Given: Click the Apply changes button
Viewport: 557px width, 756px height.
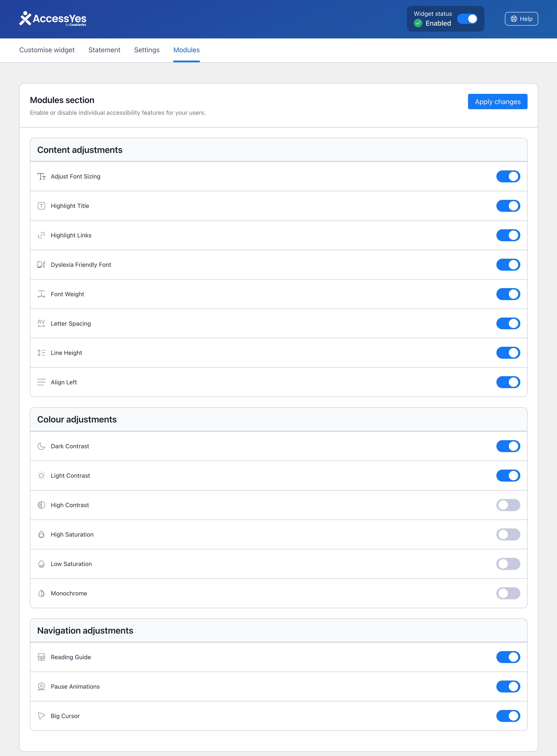Looking at the screenshot, I should coord(497,102).
